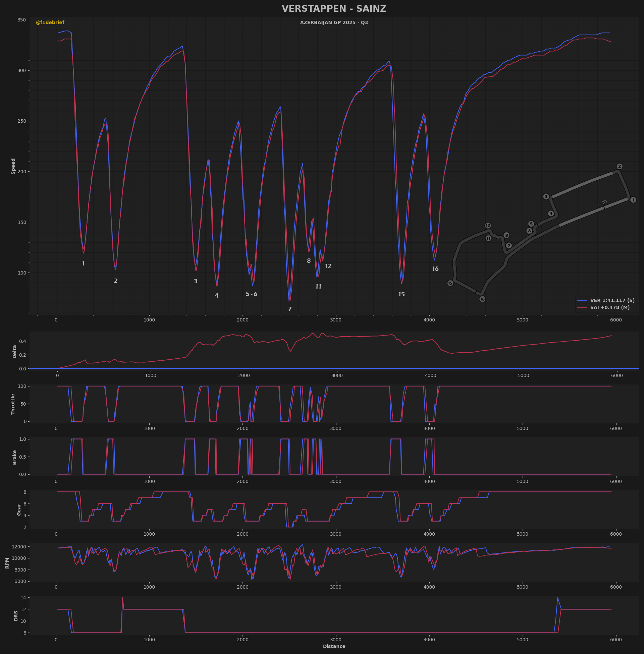Image resolution: width=644 pixels, height=654 pixels.
Task: Click turn 12 marker on circuit map
Action: [488, 226]
